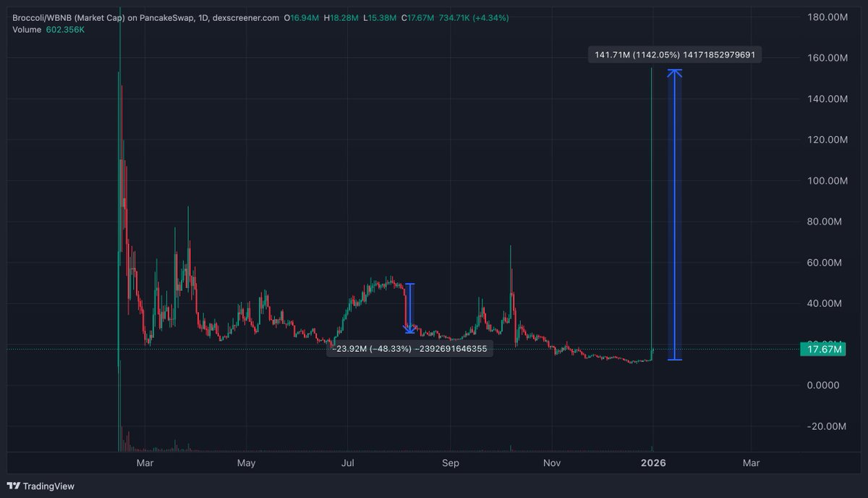This screenshot has width=868, height=498.
Task: Click the 2026 time axis label
Action: (653, 463)
